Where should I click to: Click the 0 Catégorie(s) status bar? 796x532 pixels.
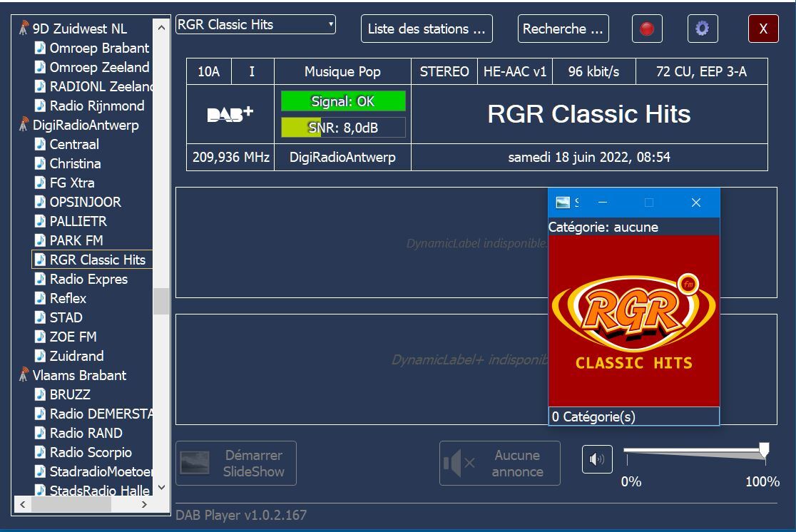pyautogui.click(x=634, y=416)
